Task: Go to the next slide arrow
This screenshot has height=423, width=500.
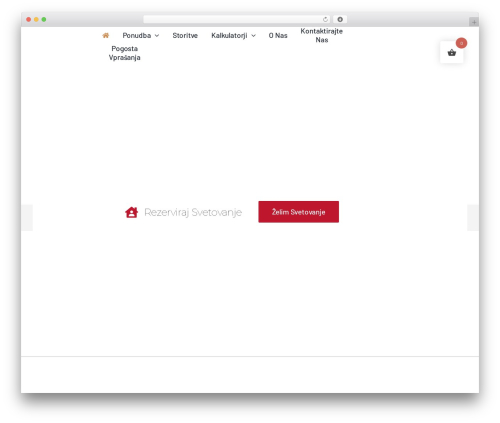Action: click(x=473, y=218)
